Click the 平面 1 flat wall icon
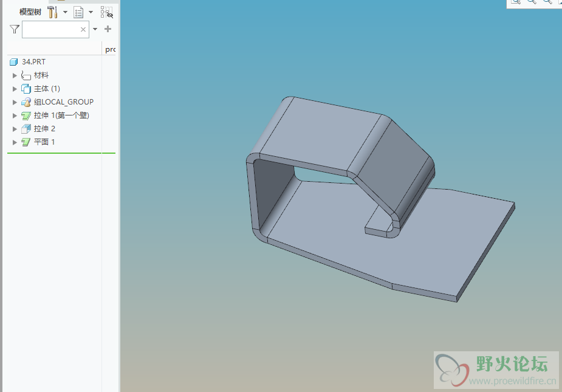Viewport: 562px width, 392px height. point(26,142)
